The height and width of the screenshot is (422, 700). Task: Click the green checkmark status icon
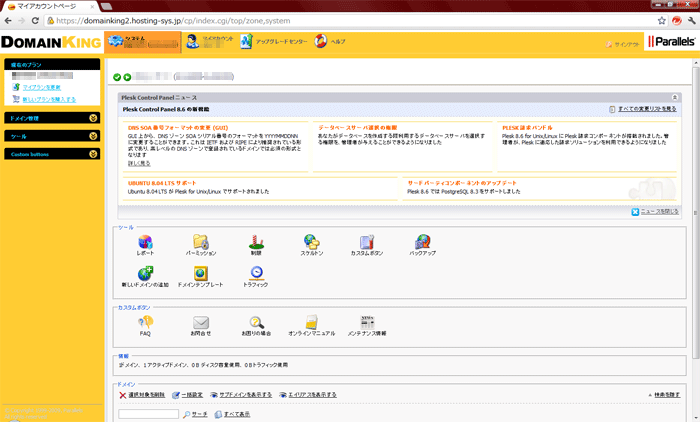(117, 77)
